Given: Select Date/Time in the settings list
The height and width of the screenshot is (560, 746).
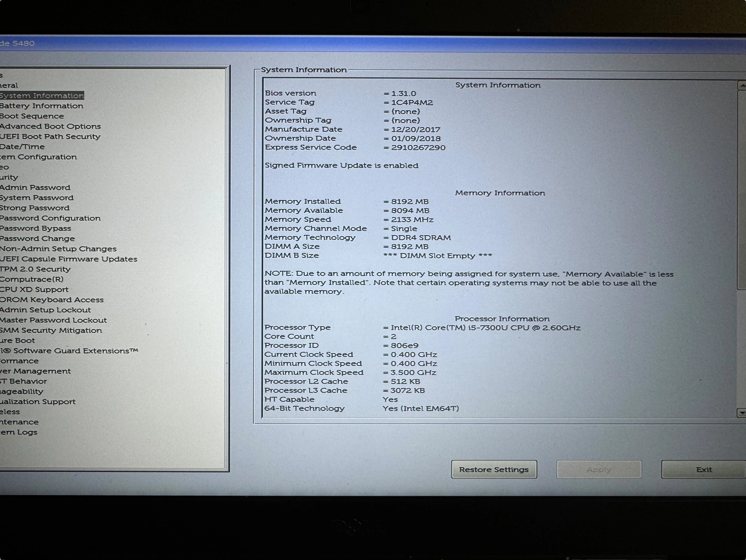Looking at the screenshot, I should click(22, 147).
